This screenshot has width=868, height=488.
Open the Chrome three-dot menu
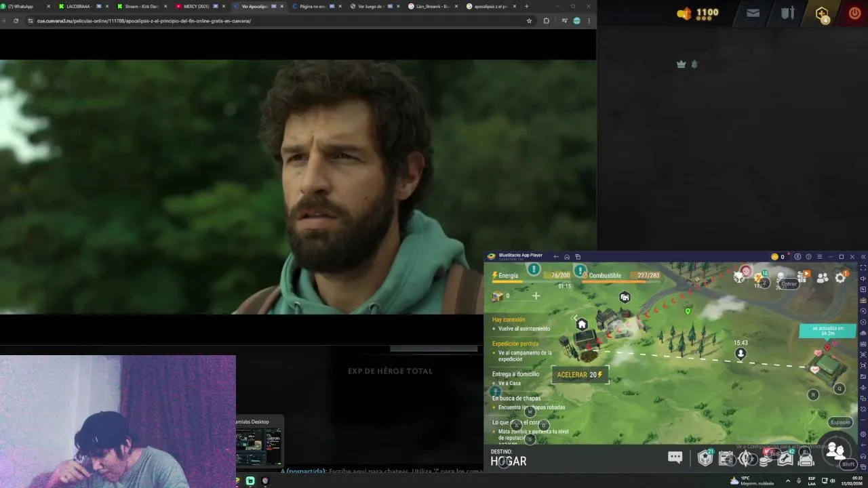589,21
